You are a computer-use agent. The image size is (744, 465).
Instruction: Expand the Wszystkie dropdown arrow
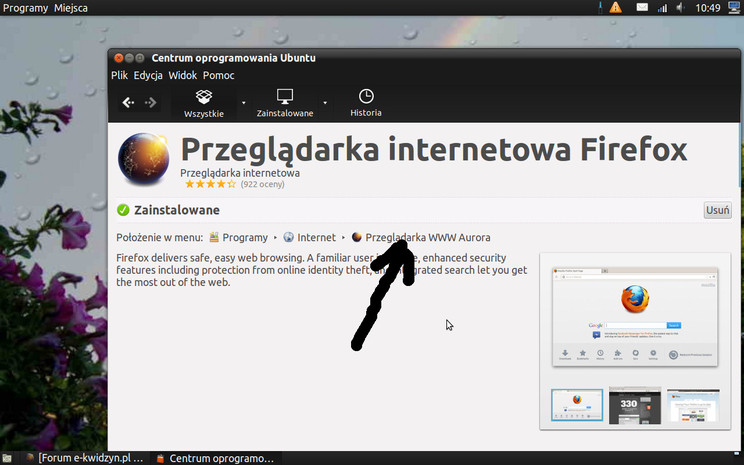[x=243, y=103]
